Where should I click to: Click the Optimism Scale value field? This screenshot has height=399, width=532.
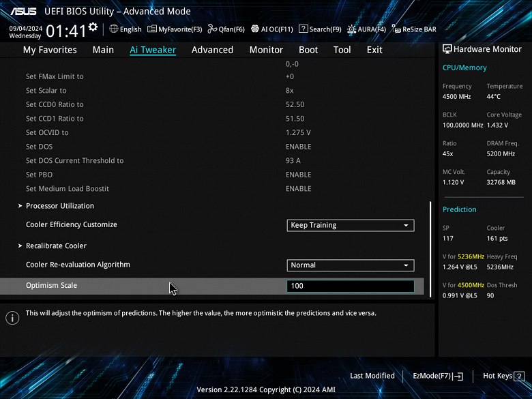point(351,286)
